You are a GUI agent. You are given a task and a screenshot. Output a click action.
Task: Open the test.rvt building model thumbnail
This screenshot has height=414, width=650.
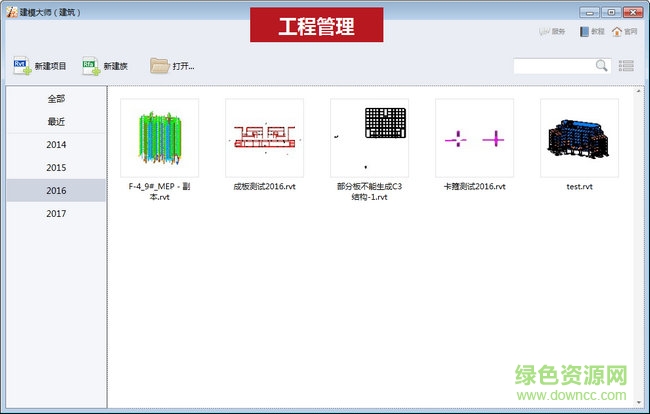[579, 138]
